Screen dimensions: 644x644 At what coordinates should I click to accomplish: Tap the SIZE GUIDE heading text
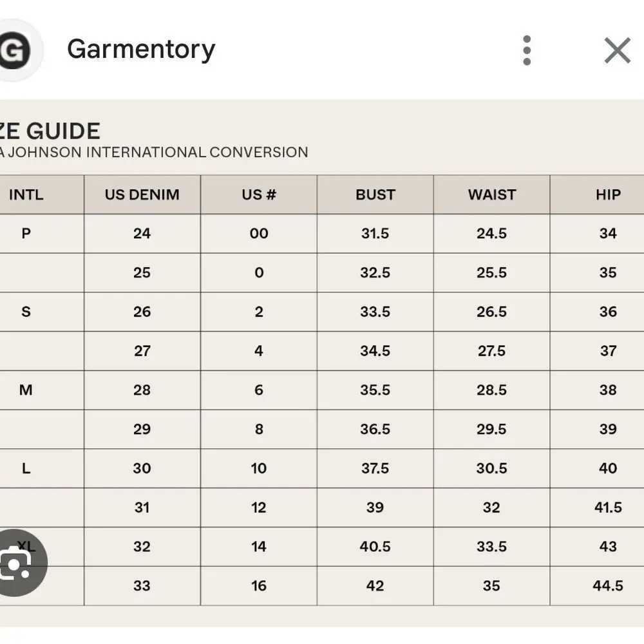50,131
